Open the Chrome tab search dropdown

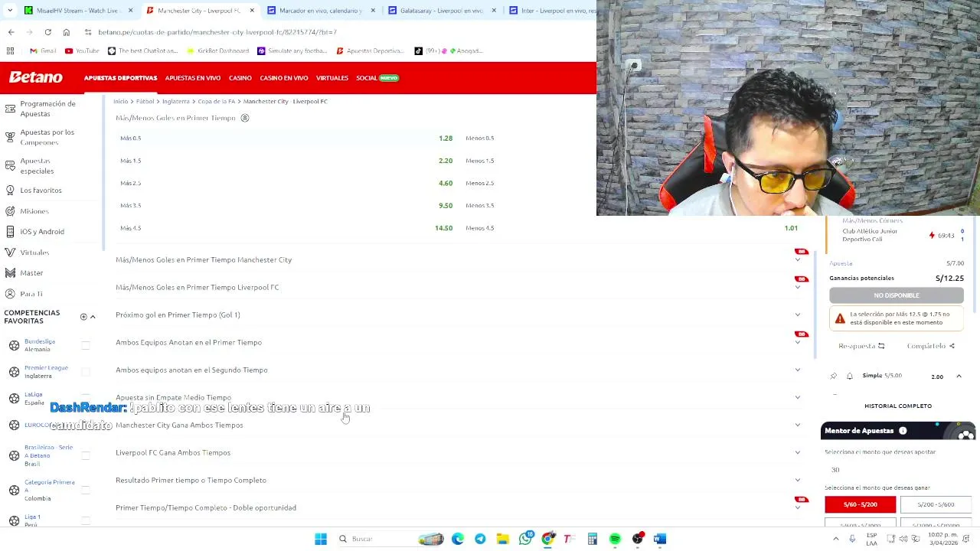coord(10,11)
